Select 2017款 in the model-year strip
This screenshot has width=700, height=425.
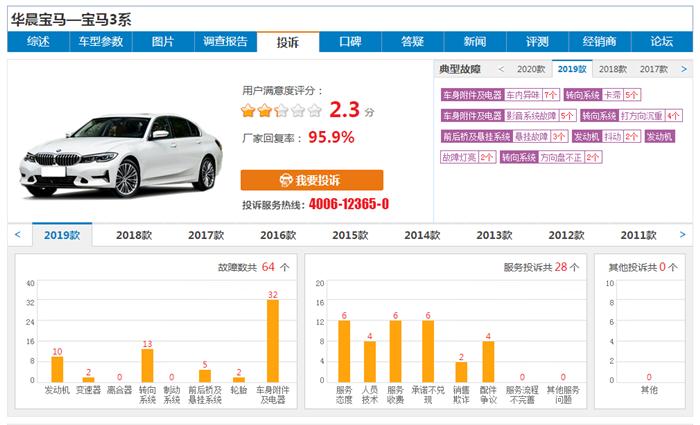click(206, 235)
